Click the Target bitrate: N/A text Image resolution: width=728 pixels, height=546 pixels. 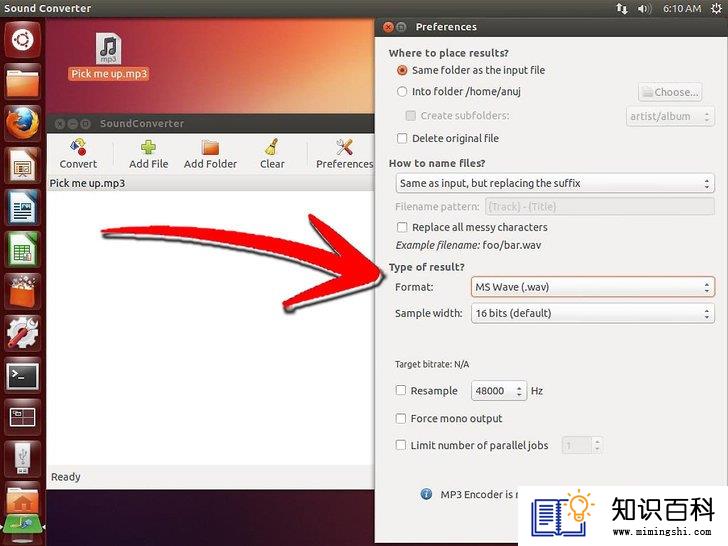pyautogui.click(x=432, y=364)
